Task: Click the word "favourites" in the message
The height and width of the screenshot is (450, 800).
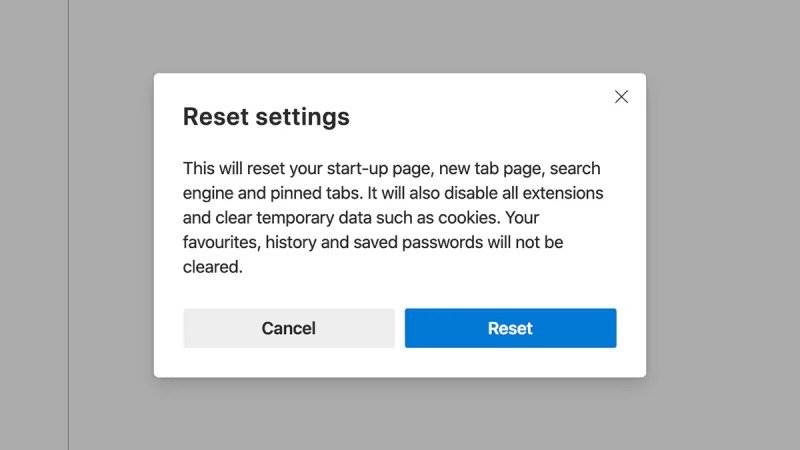Action: point(220,242)
